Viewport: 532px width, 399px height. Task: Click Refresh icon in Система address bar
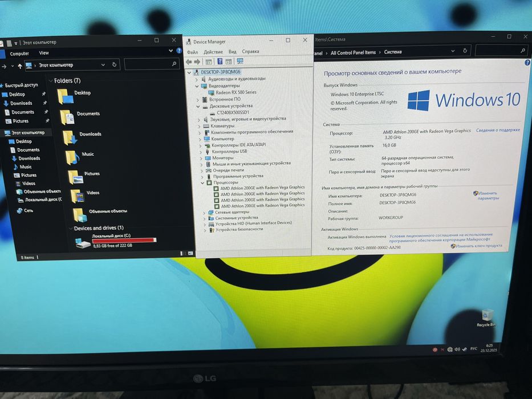[465, 51]
